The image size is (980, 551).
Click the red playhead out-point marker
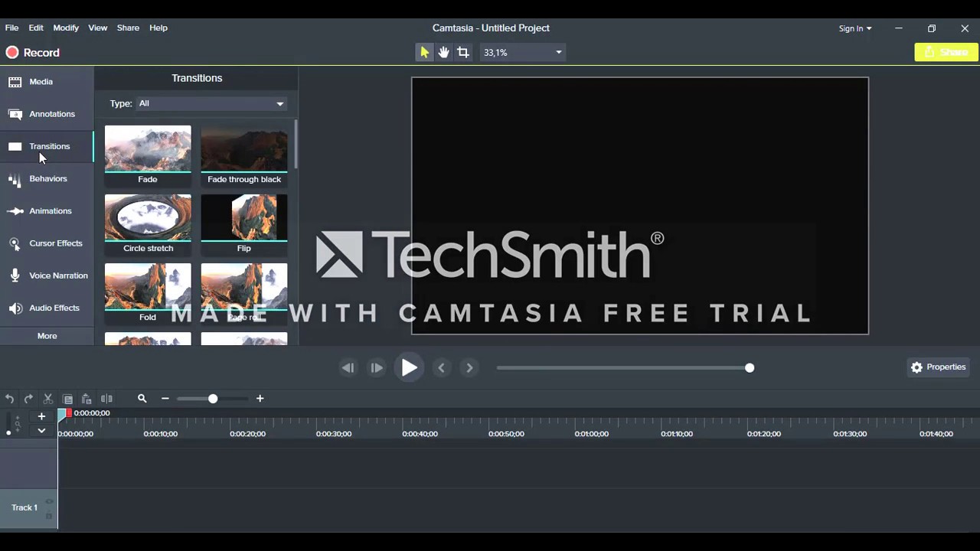click(69, 413)
